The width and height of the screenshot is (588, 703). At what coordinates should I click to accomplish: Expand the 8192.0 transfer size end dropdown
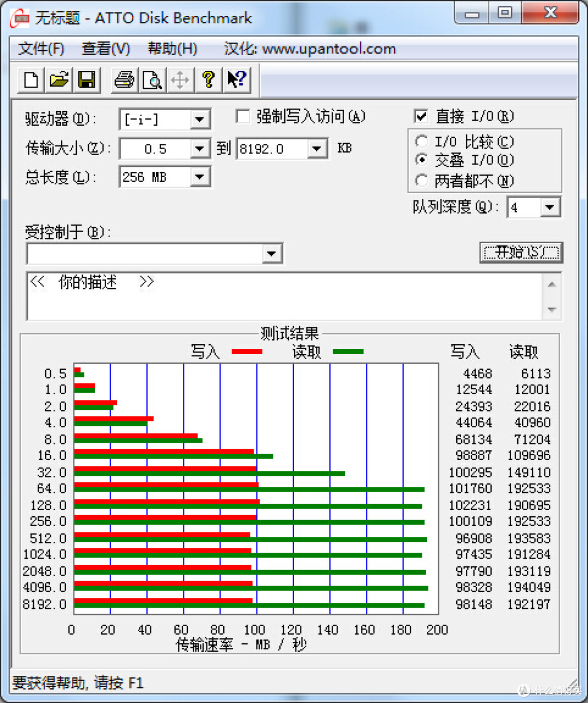coord(317,149)
